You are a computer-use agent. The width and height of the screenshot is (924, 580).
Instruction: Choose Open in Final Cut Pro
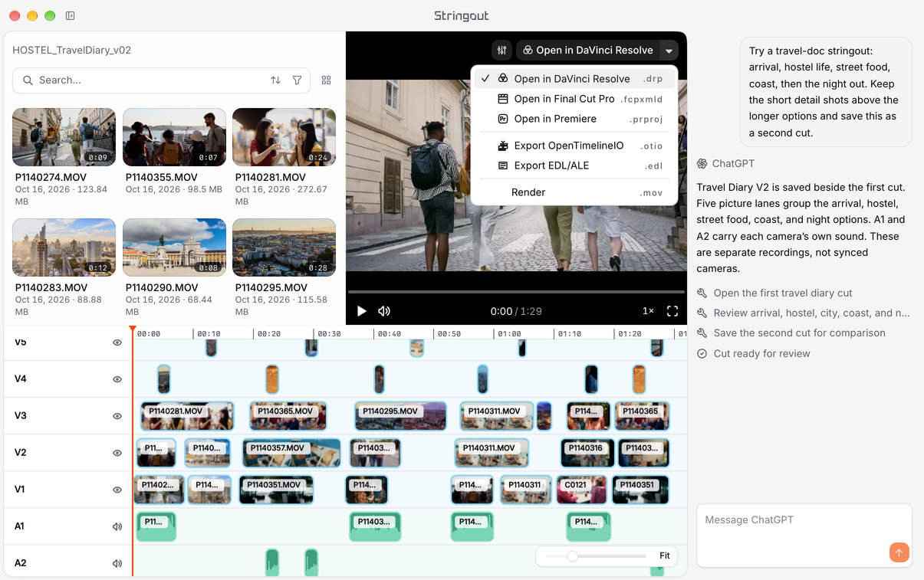(x=574, y=99)
